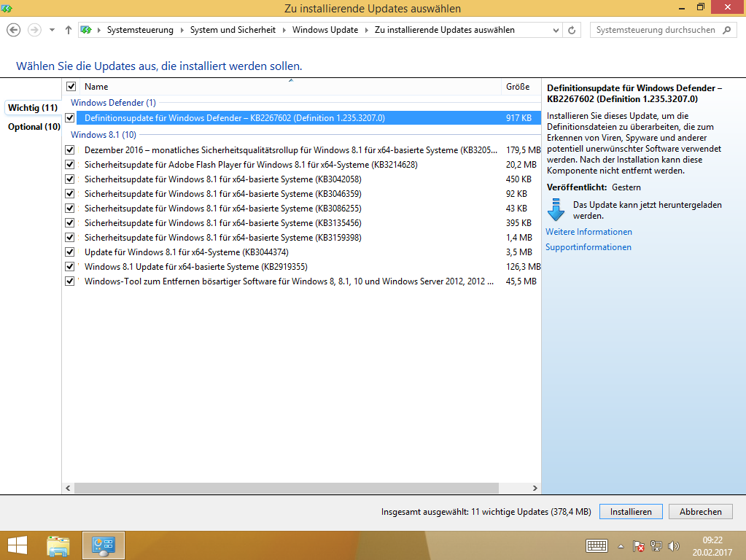The width and height of the screenshot is (746, 560).
Task: Toggle the select-all checkbox in Name header
Action: 71,87
